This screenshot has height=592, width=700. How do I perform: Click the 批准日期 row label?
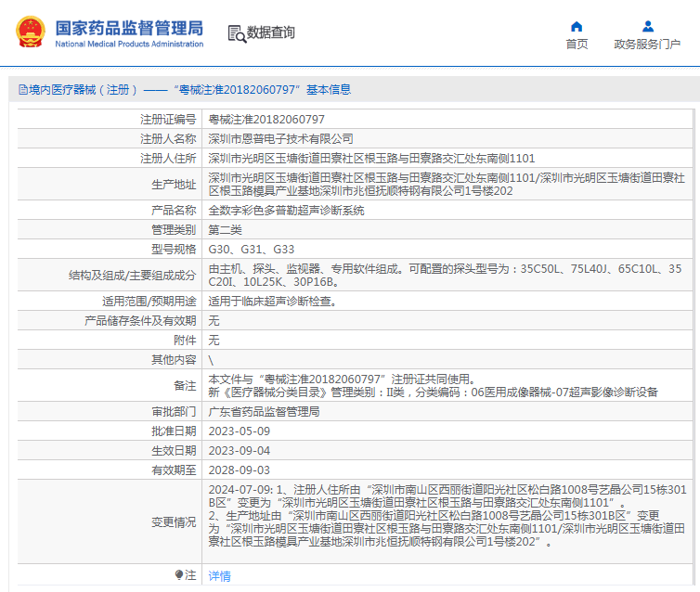tap(174, 431)
